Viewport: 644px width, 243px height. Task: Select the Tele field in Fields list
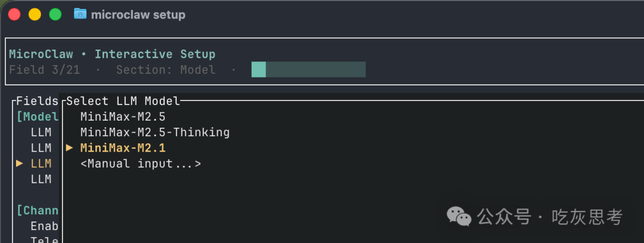click(44, 240)
